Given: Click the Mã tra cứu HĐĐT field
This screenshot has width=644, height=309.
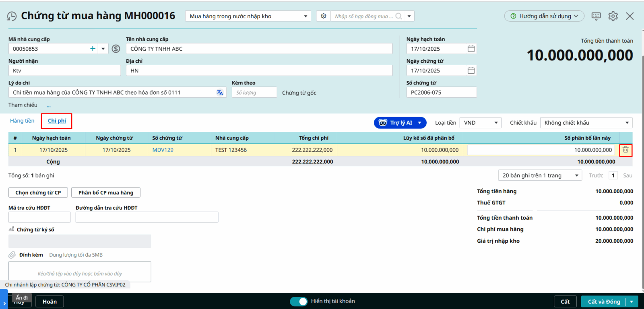Looking at the screenshot, I should point(39,217).
